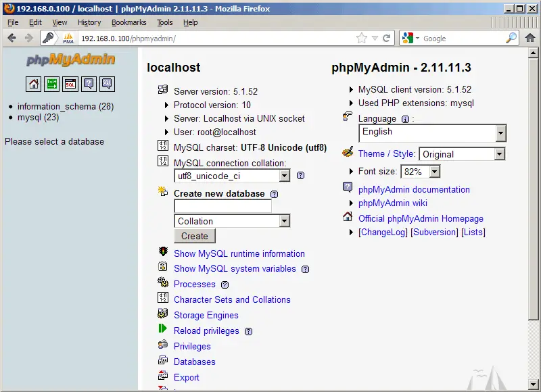Click the system variables list icon
The height and width of the screenshot is (392, 541).
[162, 266]
